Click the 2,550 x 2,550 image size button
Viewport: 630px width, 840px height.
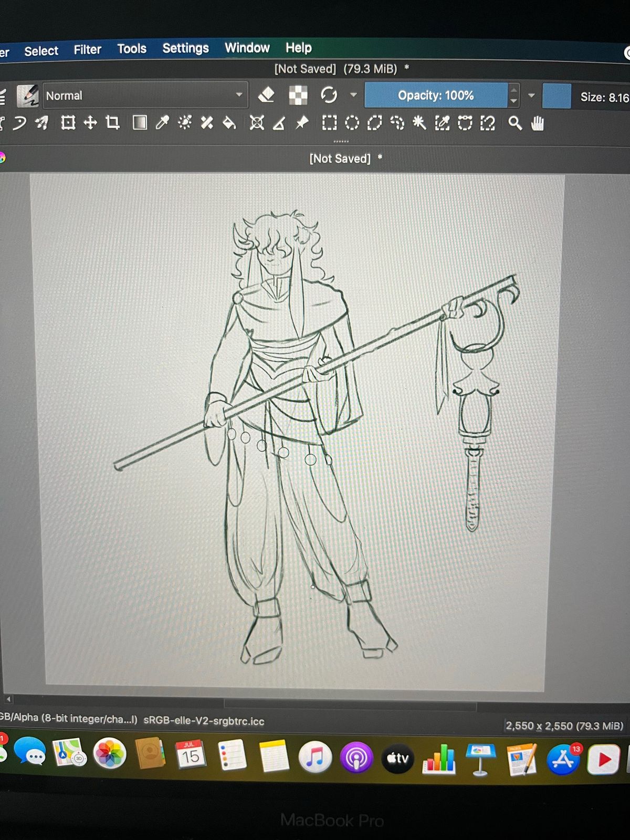(564, 726)
